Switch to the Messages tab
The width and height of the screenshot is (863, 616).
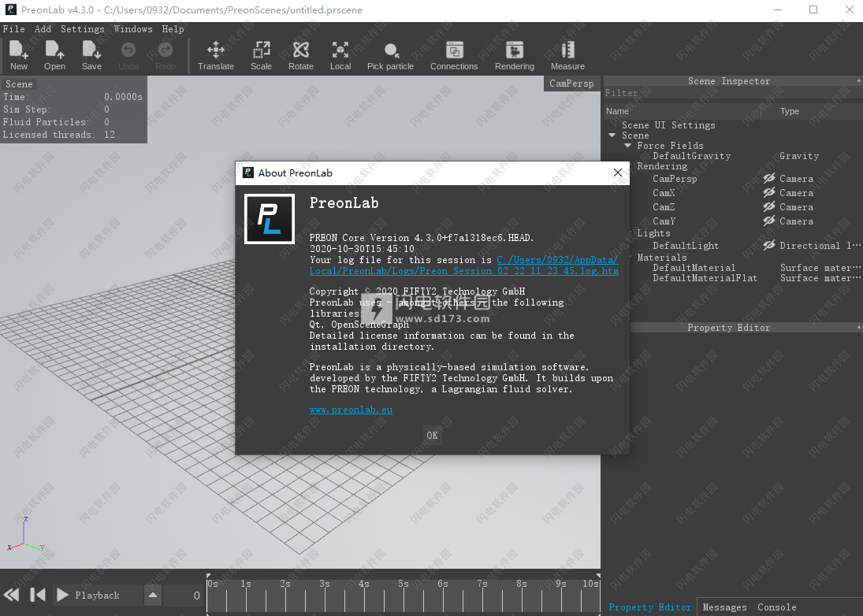[724, 607]
